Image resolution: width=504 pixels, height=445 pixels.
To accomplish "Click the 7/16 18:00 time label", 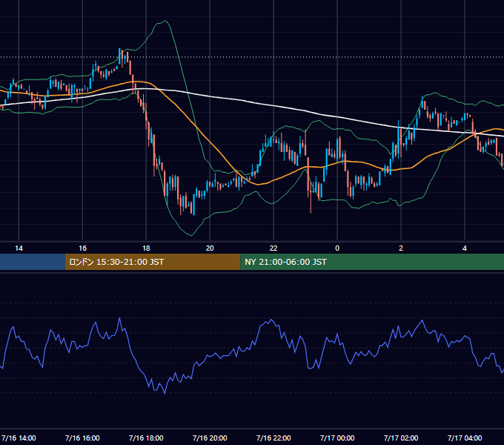I will (146, 438).
